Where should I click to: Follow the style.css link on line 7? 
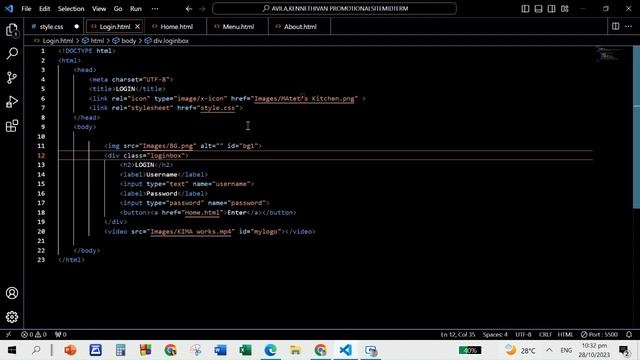point(218,108)
